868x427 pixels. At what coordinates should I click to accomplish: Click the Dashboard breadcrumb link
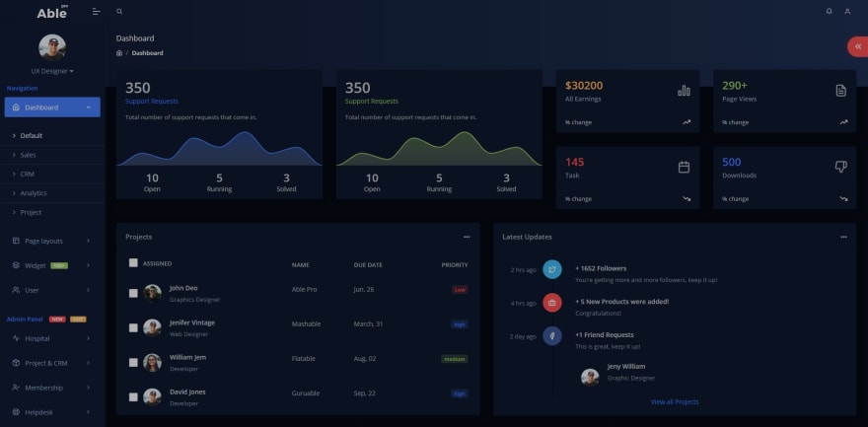point(147,53)
